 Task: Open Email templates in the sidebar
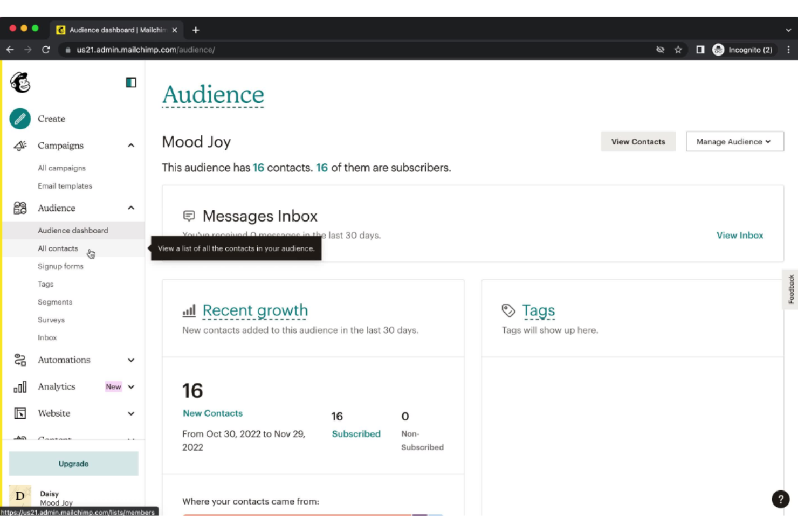[x=65, y=186]
